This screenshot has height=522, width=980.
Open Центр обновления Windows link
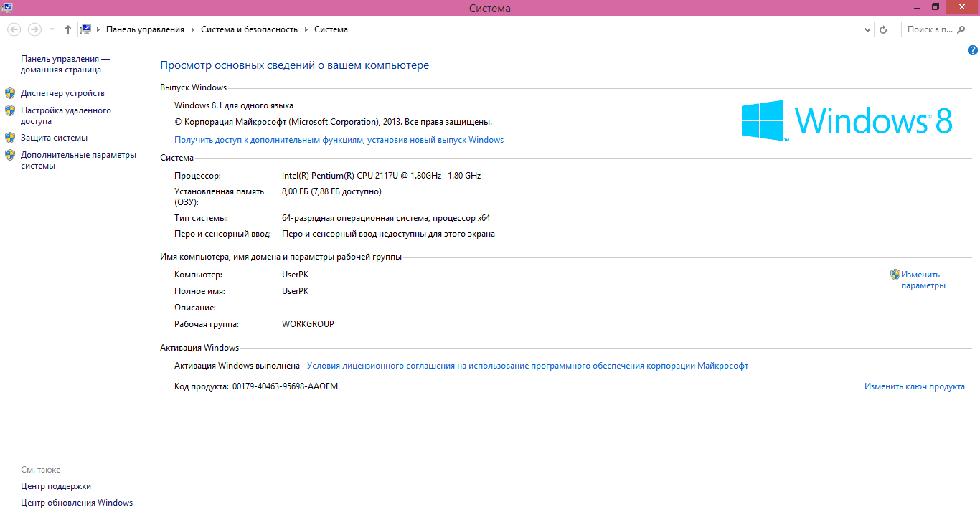click(x=77, y=503)
